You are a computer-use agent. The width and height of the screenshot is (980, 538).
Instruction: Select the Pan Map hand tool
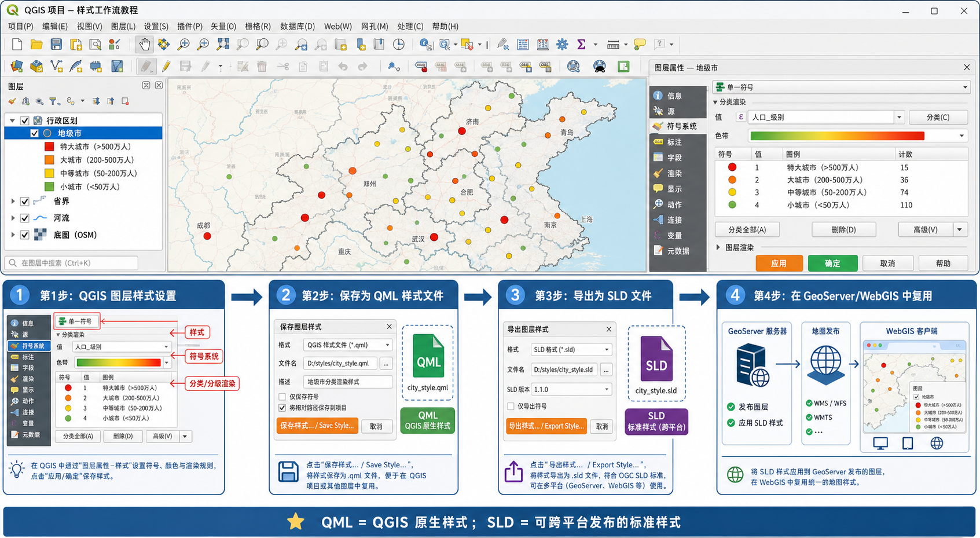point(144,44)
